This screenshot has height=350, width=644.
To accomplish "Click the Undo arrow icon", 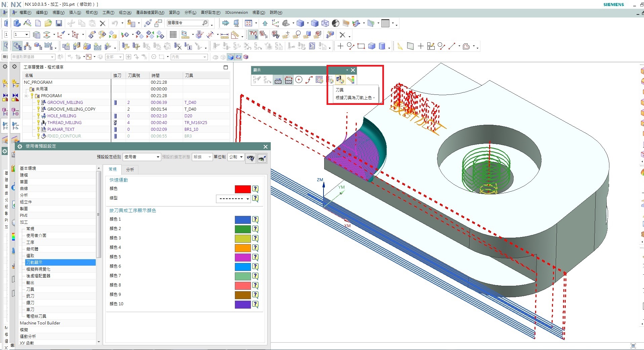I will (115, 23).
